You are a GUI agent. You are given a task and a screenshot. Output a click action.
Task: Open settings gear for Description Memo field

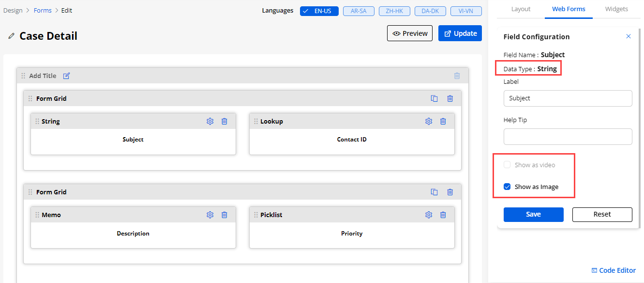(x=210, y=215)
